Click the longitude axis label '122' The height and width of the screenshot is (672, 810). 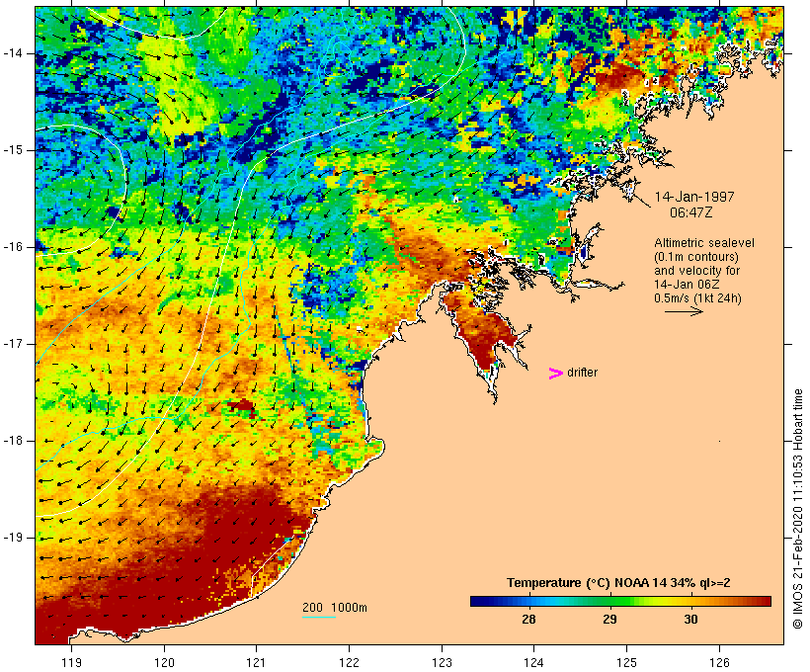(349, 662)
